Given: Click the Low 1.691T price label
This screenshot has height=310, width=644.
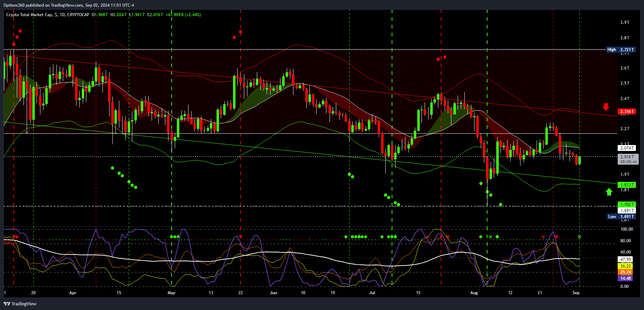Looking at the screenshot, I should [622, 217].
